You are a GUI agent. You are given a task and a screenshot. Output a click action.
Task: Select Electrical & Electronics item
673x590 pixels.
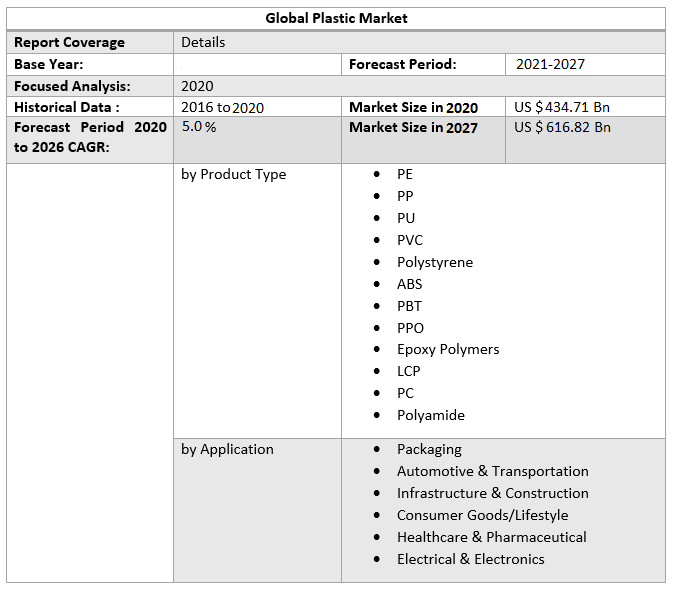[x=470, y=559]
